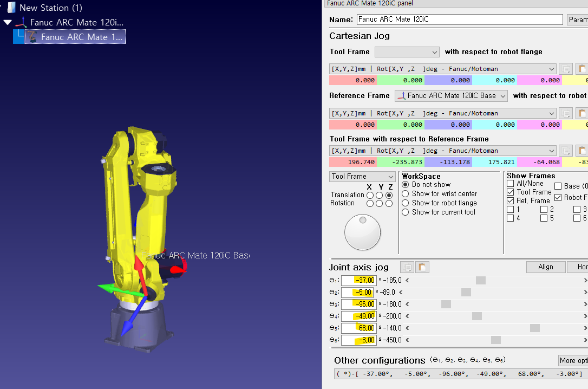Open pose format dropdown for Tool Frame wrt Reference Frame

(443, 151)
